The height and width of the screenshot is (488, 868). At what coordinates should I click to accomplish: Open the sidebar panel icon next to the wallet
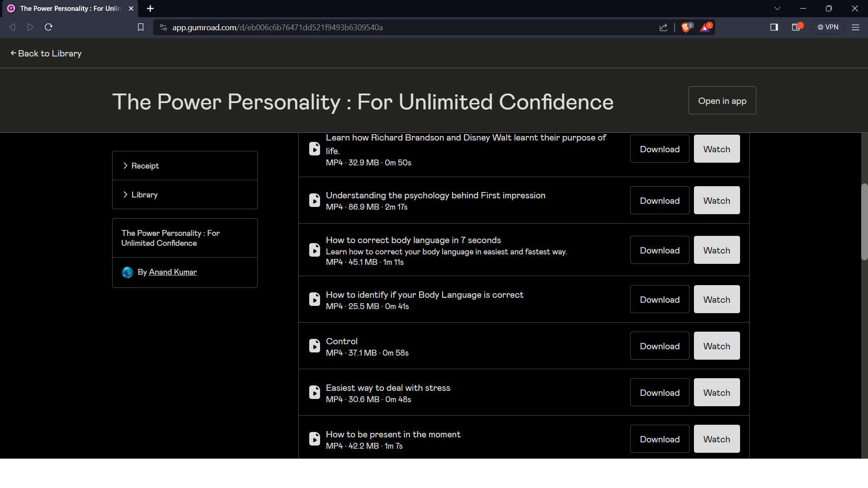click(x=774, y=27)
